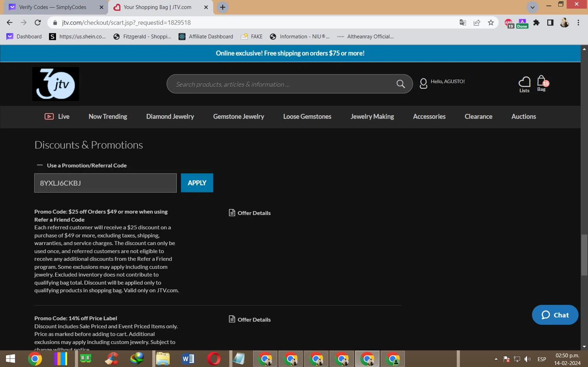The image size is (588, 367).
Task: Click the browser forward arrow
Action: 24,23
